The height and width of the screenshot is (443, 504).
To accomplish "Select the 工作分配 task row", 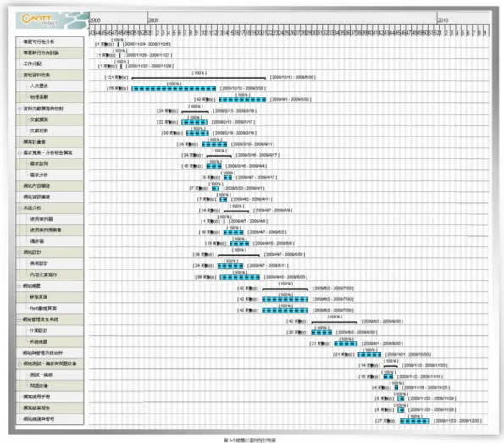I will (x=49, y=64).
